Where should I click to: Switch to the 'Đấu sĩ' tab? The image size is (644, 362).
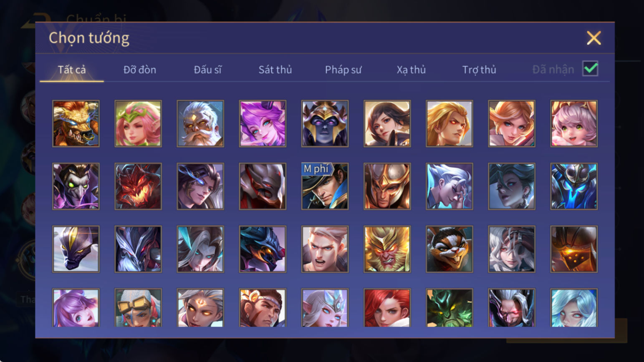click(207, 70)
